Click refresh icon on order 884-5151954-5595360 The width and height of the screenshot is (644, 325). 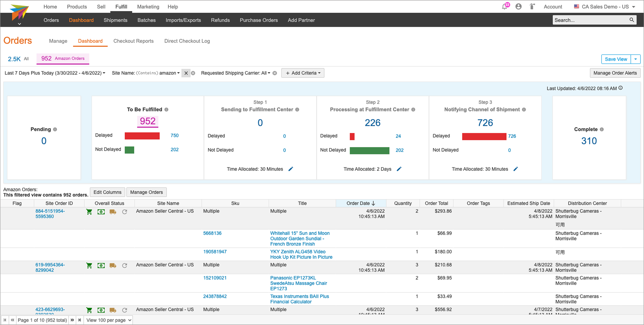(x=125, y=212)
